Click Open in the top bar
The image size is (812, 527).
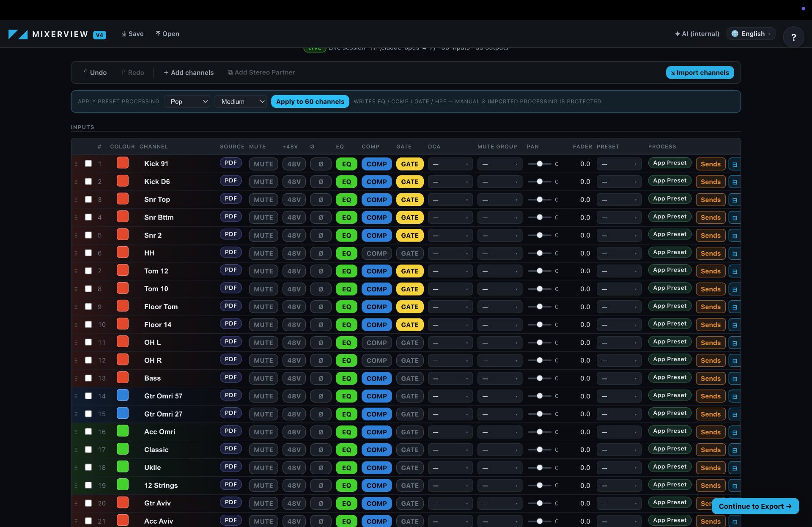[x=167, y=34]
